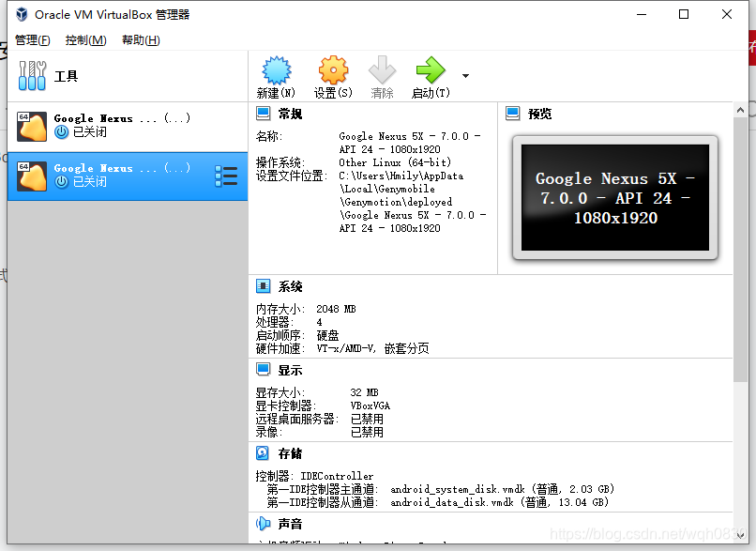Click the details pane vertical scrollbar thumb
Image resolution: width=756 pixels, height=551 pixels.
741,249
